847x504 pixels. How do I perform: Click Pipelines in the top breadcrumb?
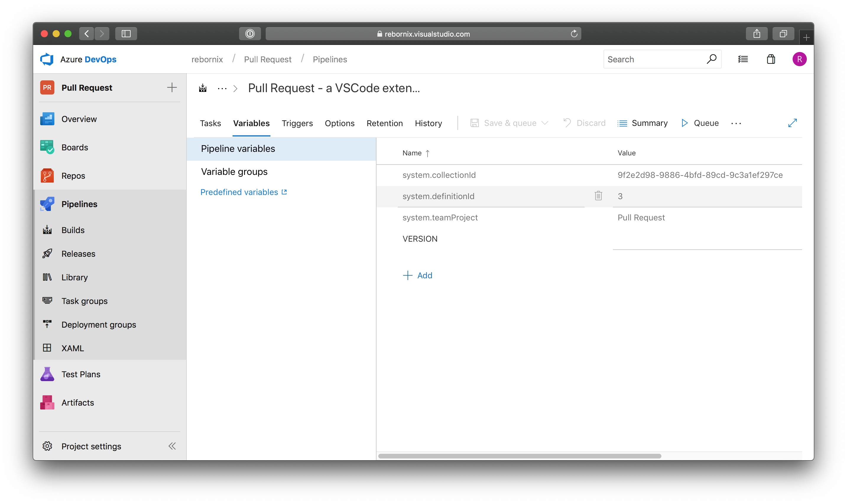pos(330,59)
